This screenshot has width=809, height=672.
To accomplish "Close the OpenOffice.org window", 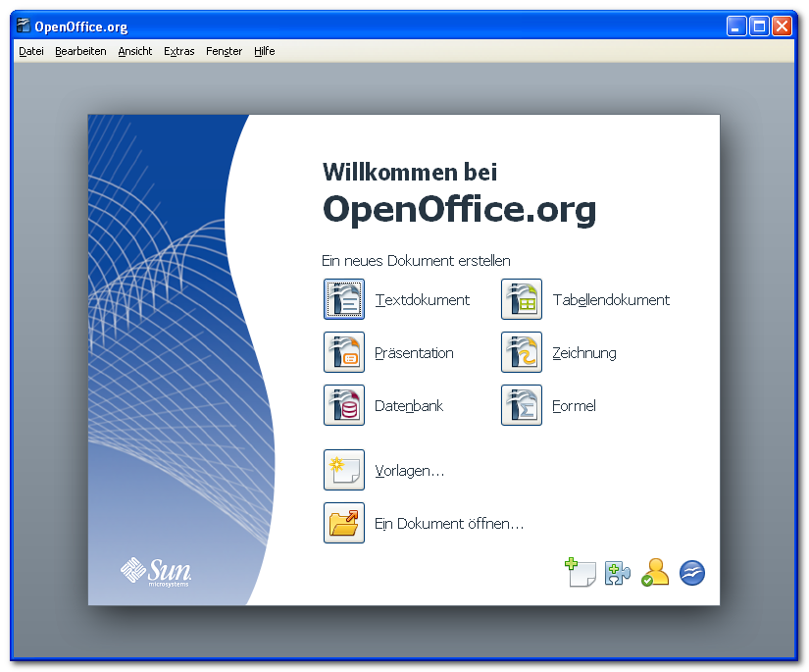I will (x=782, y=26).
